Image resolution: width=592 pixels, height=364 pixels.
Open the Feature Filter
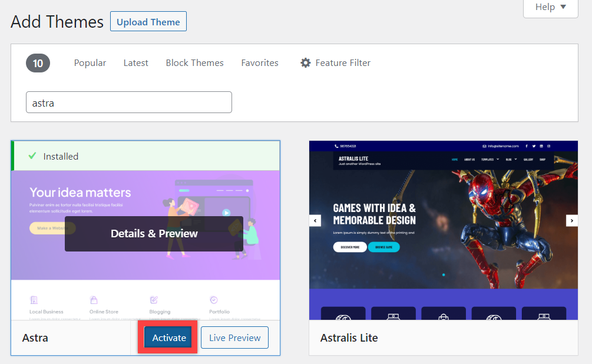[x=335, y=62]
